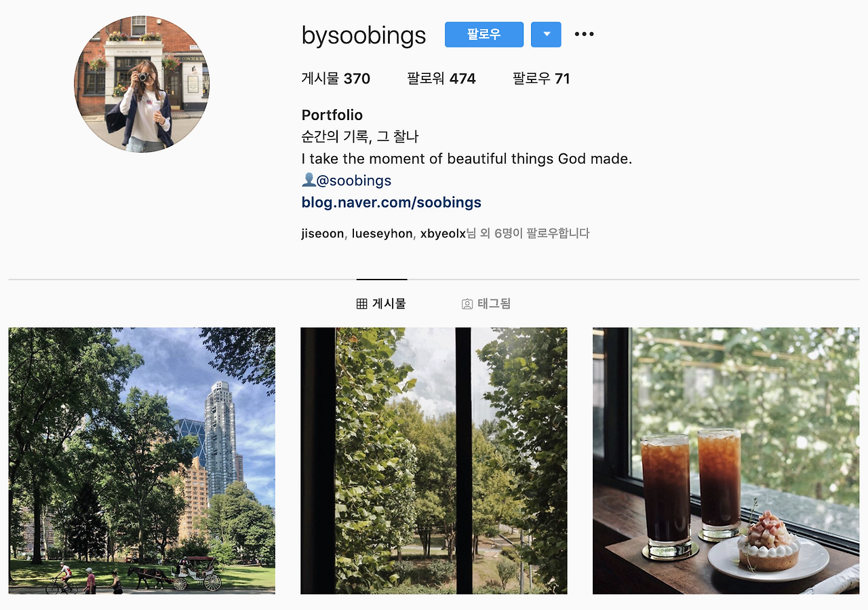This screenshot has width=868, height=610.
Task: Click the person emoji before @soobings
Action: tap(309, 180)
